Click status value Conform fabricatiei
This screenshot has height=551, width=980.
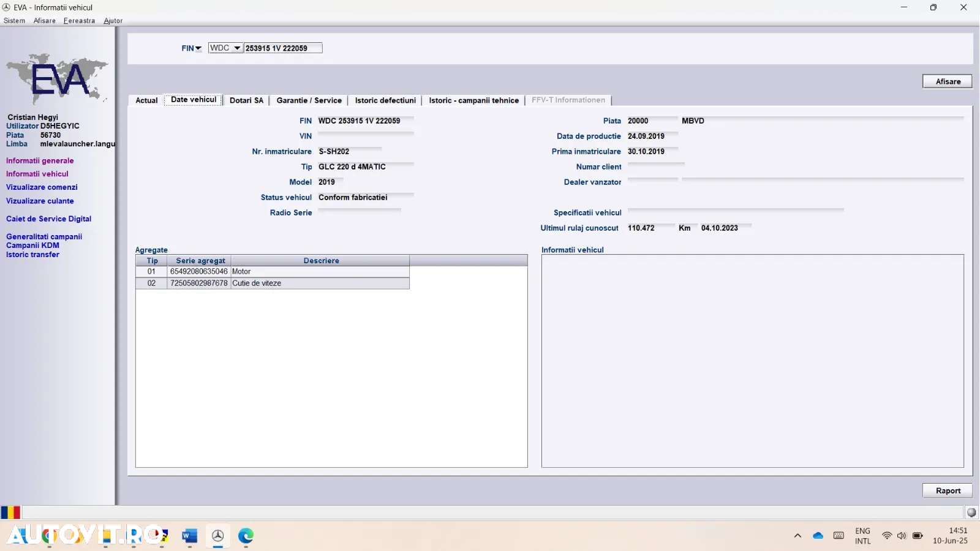[x=353, y=198]
